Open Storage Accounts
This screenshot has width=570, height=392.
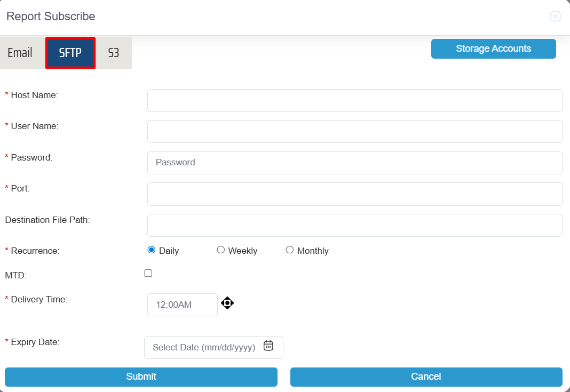coord(493,49)
